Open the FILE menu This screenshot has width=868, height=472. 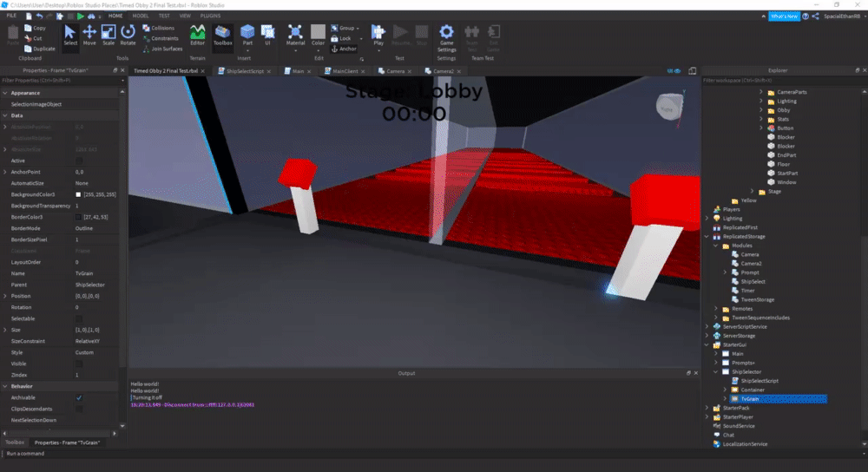click(11, 16)
